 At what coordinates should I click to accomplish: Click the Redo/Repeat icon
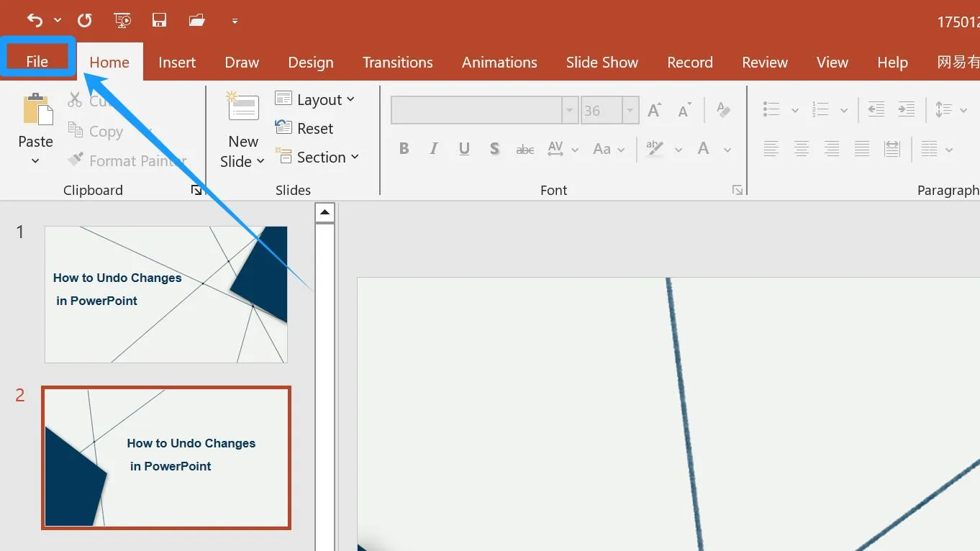85,20
